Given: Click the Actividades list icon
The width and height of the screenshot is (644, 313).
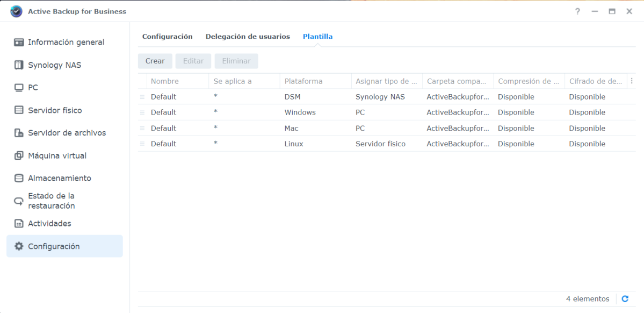Looking at the screenshot, I should [x=19, y=224].
